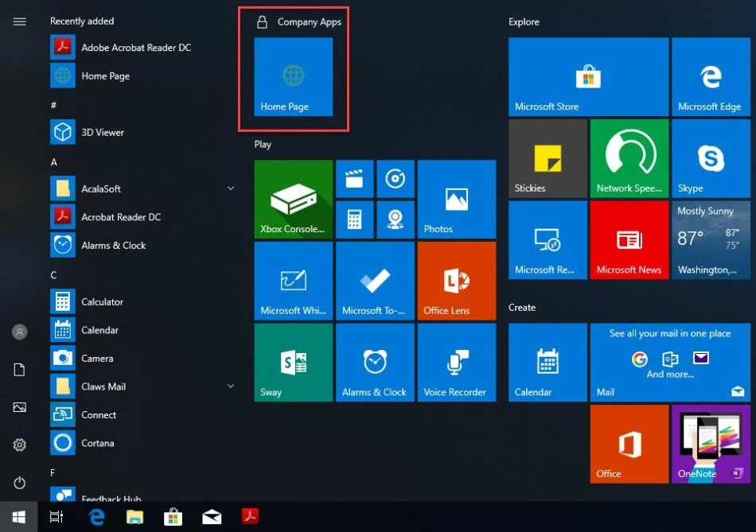The image size is (756, 532).
Task: Open the Microsoft News tile
Action: tap(629, 239)
